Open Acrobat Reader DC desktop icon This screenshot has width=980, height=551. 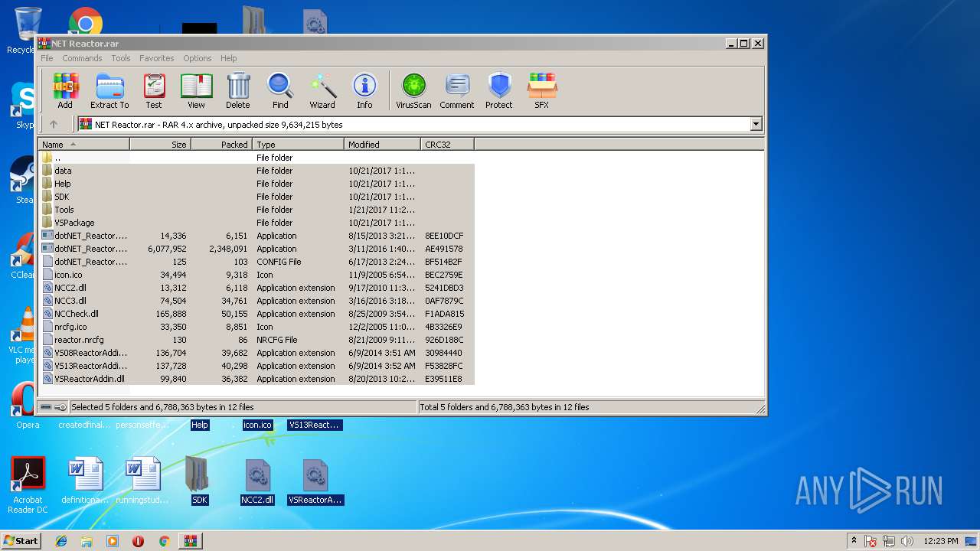pyautogui.click(x=28, y=485)
